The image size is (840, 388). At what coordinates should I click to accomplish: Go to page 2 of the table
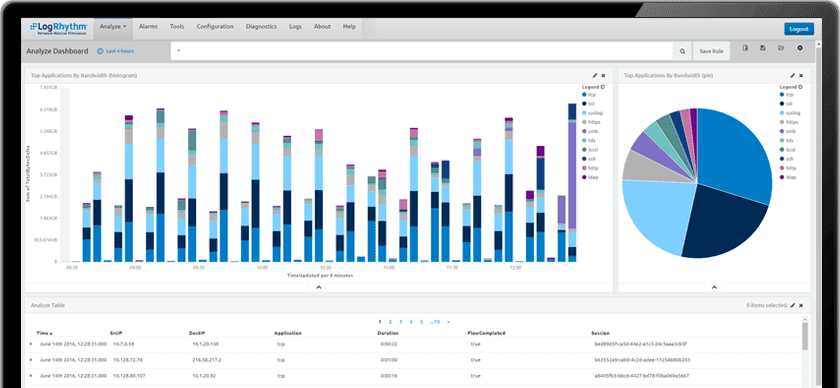(391, 322)
